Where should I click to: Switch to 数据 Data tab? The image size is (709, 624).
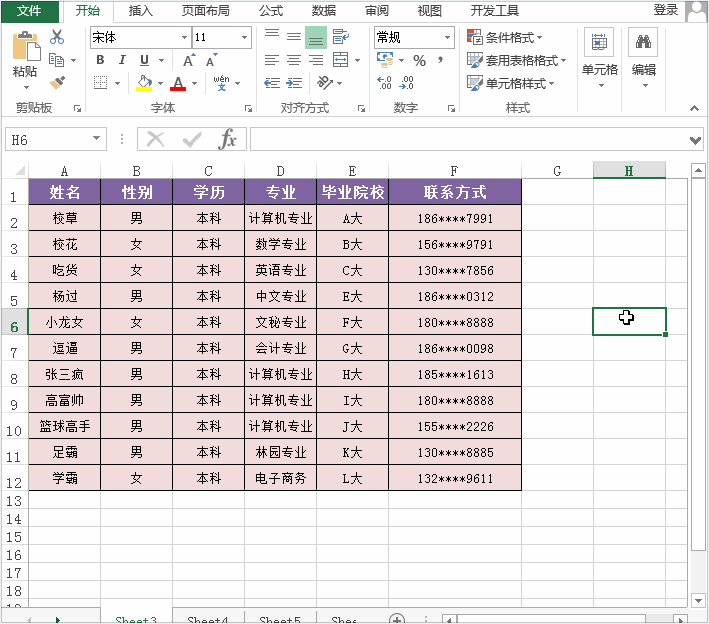(324, 10)
